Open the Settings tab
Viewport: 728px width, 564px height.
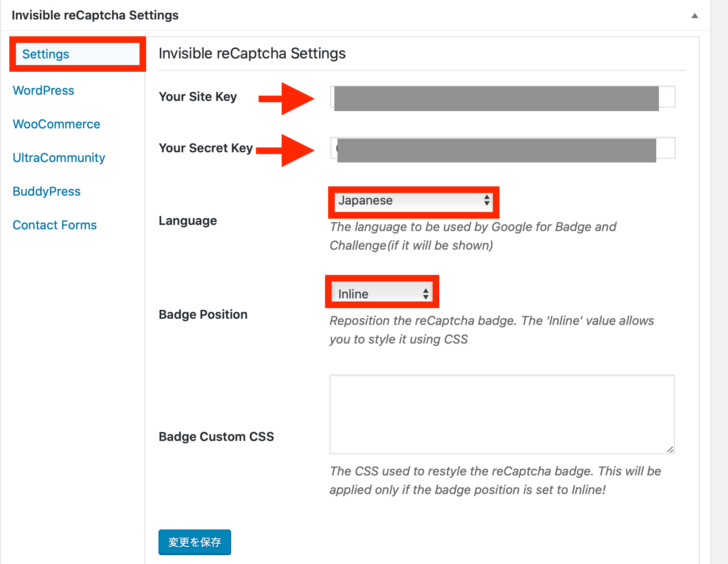[46, 54]
